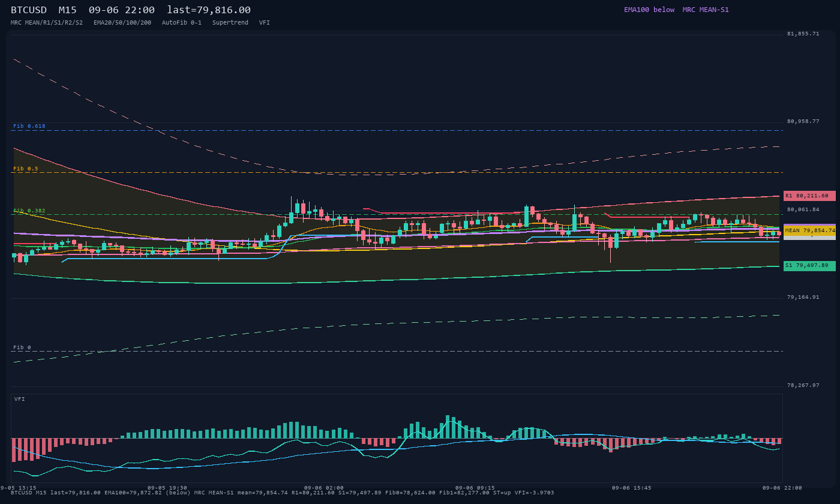Click the '09-06 15:45' time axis label
This screenshot has height=504, width=840.
(631, 488)
